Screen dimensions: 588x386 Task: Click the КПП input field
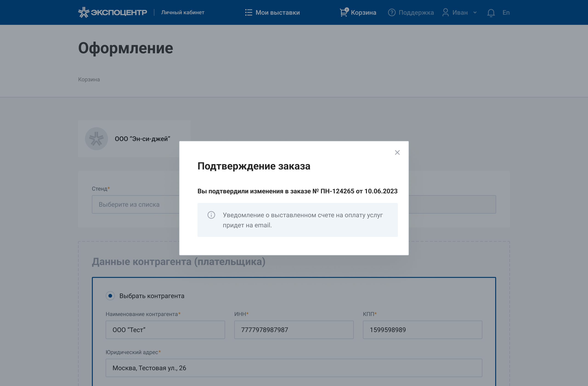pos(422,330)
